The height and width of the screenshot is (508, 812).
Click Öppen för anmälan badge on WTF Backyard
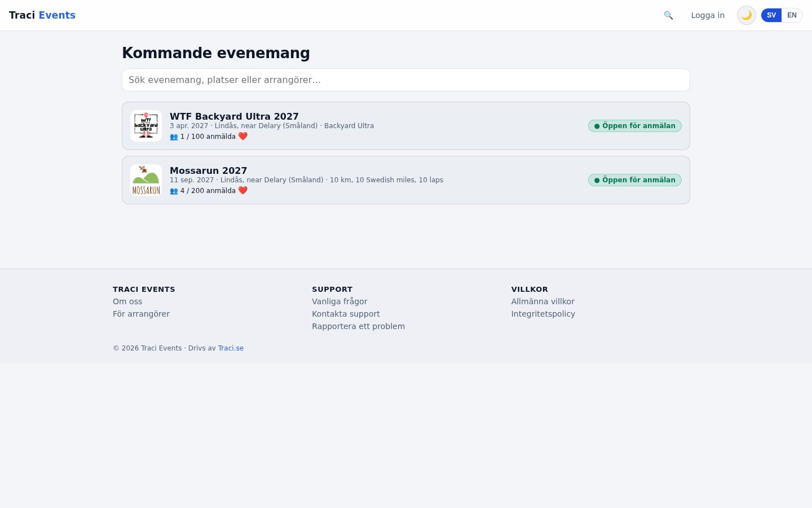[635, 126]
